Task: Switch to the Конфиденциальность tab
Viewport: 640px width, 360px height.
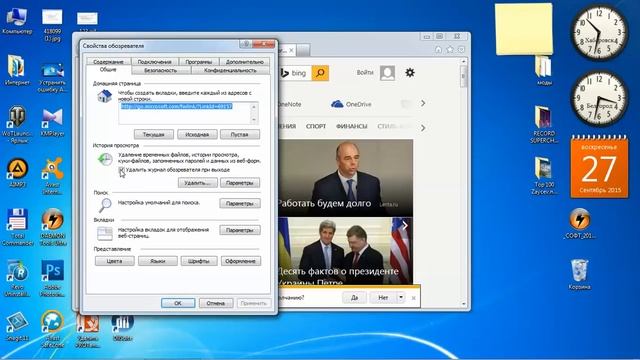Action: (230, 70)
